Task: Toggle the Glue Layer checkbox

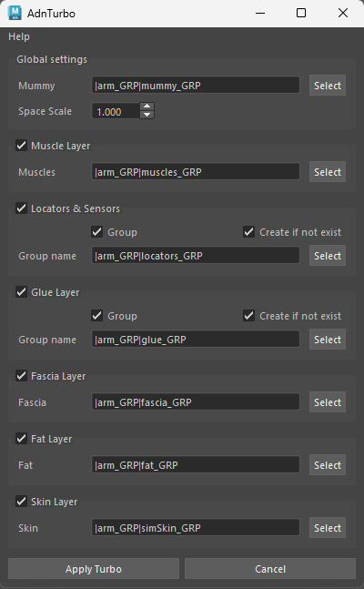Action: point(22,292)
